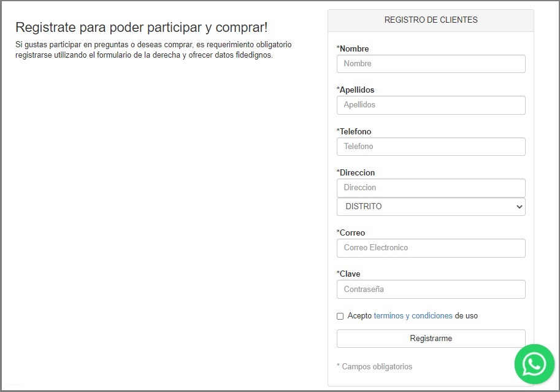This screenshot has width=560, height=392.
Task: Select the Apellidos text box
Action: click(x=431, y=105)
